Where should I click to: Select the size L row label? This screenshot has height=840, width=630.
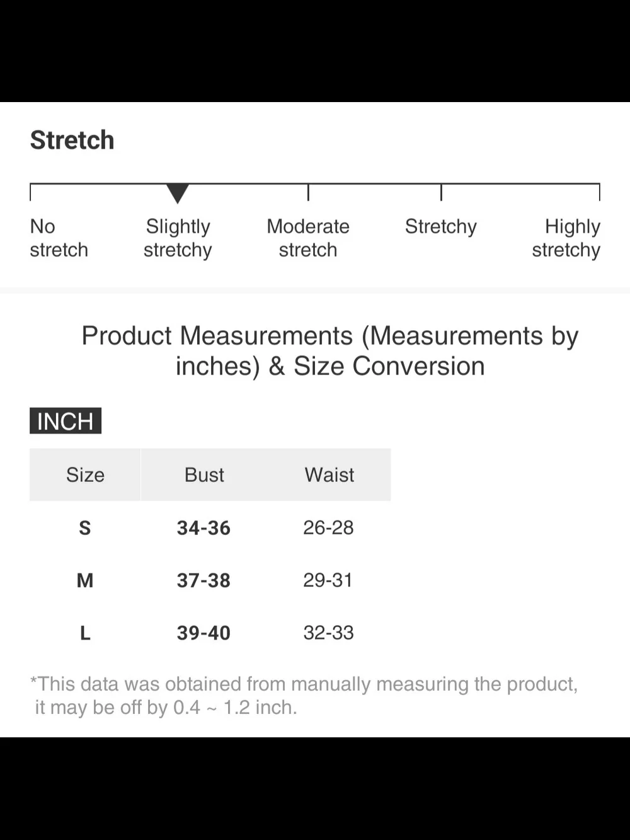click(x=85, y=633)
